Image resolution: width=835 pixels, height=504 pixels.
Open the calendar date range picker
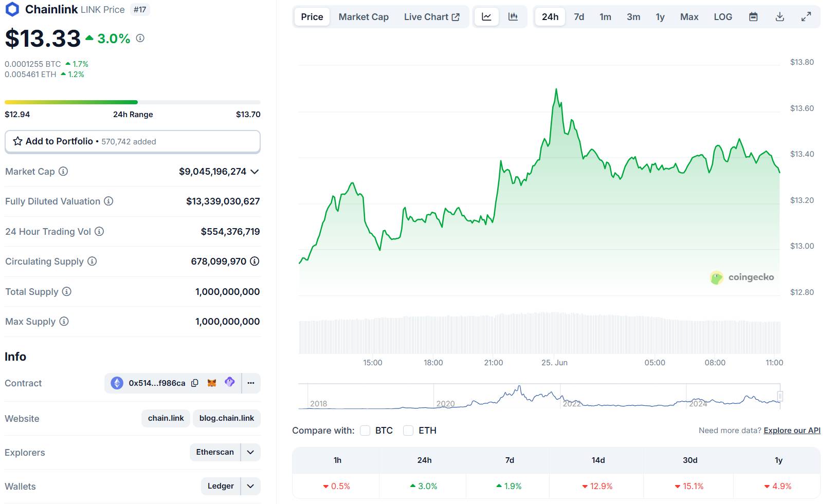tap(753, 16)
